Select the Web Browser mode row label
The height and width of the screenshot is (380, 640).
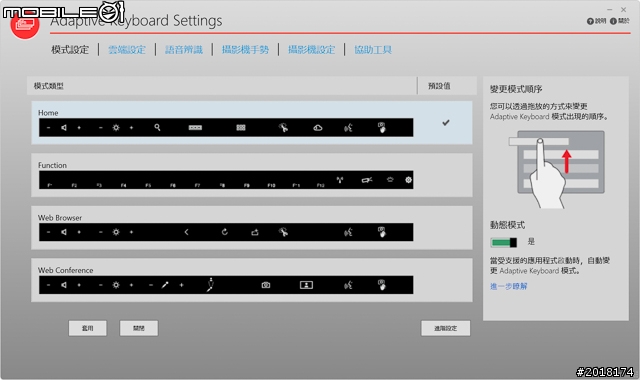click(x=60, y=218)
